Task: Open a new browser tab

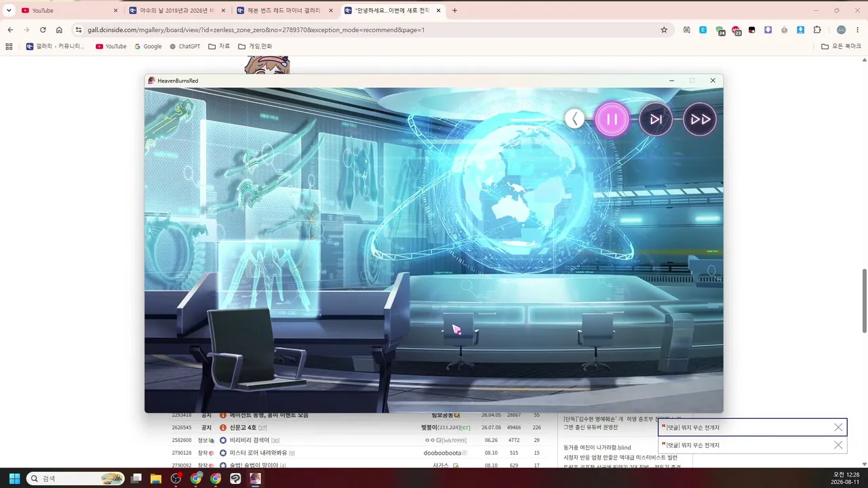Action: pos(454,10)
